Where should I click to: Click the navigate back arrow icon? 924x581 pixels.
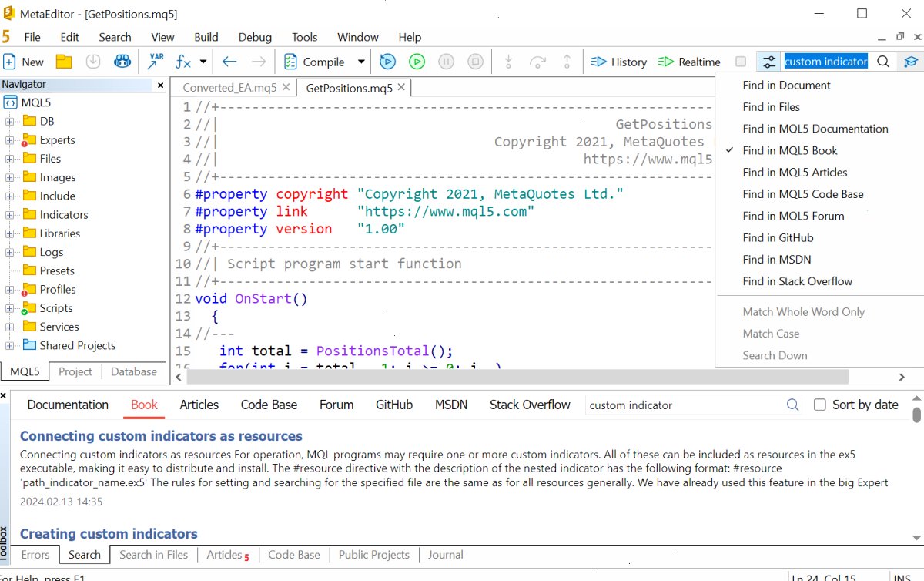pos(229,62)
